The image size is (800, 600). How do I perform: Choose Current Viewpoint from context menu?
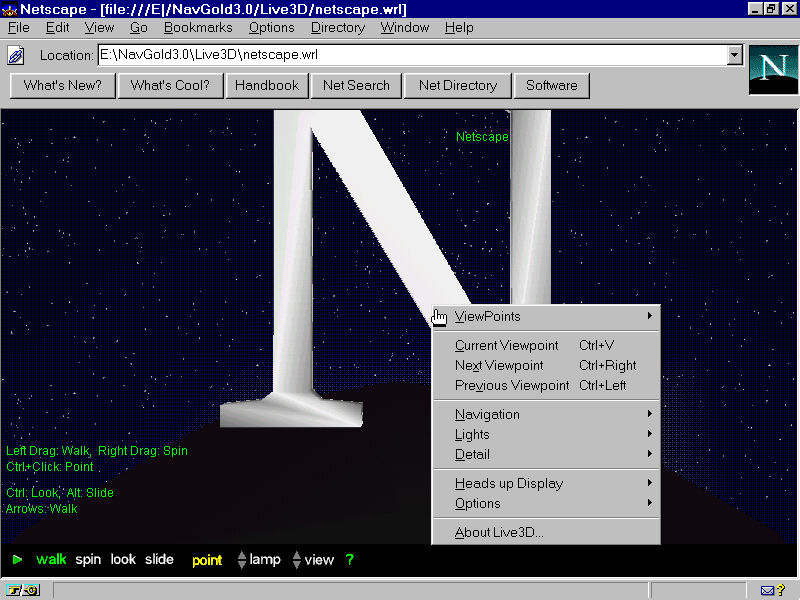click(x=546, y=345)
